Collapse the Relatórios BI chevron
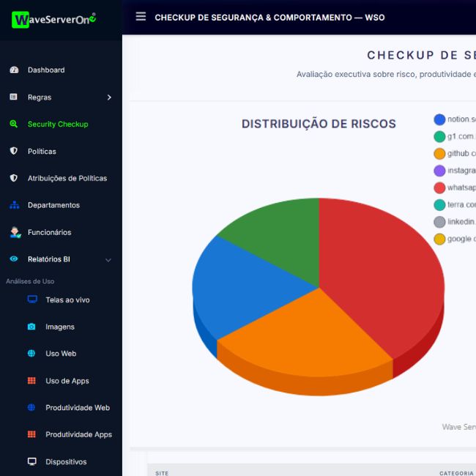Viewport: 476px width, 476px height. (108, 260)
